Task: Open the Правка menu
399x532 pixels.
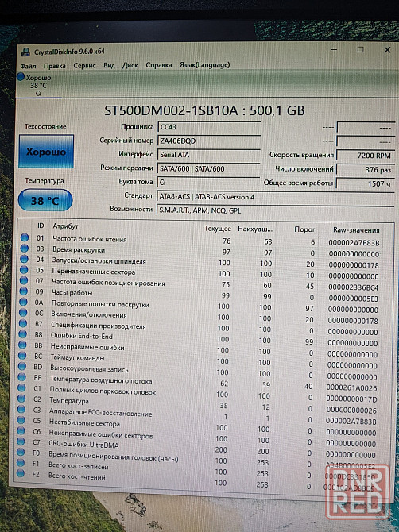Action: 54,66
